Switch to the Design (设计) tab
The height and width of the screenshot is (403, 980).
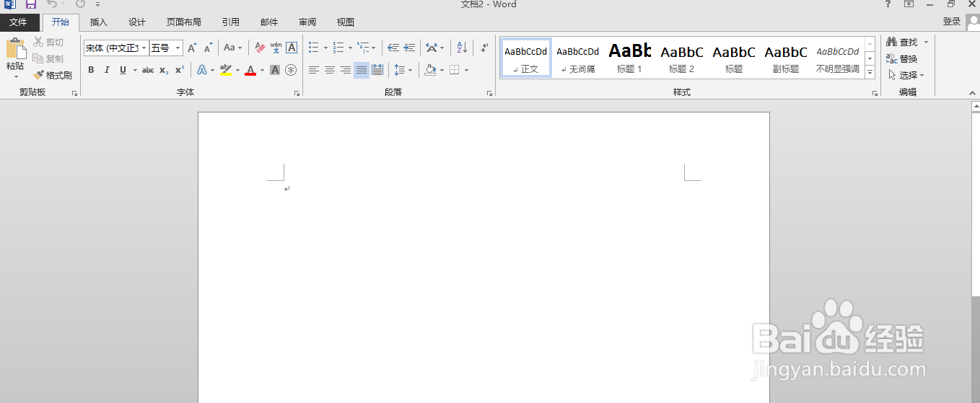136,22
